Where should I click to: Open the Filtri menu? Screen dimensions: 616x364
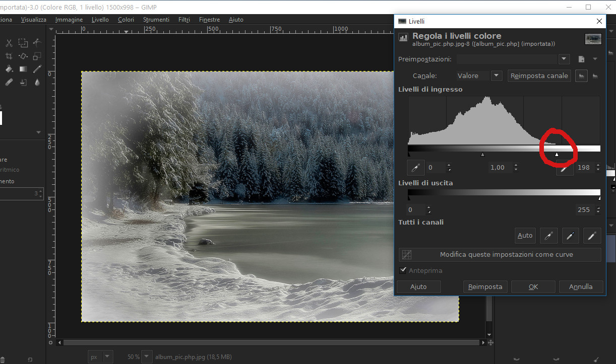pyautogui.click(x=184, y=20)
